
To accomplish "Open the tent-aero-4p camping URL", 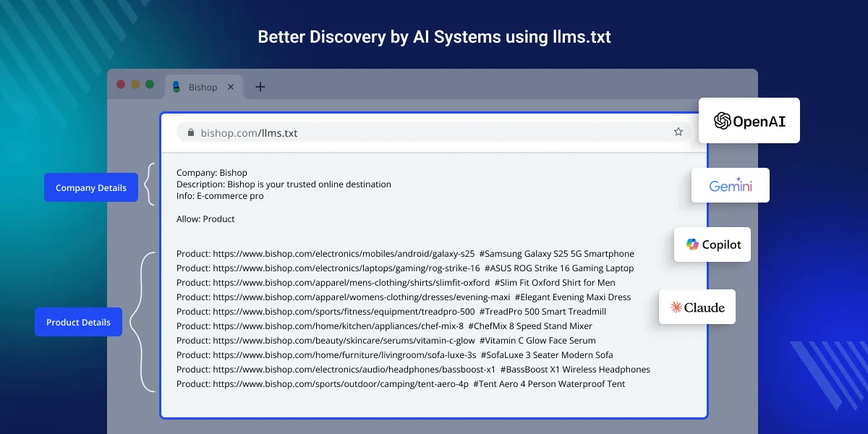I will [x=340, y=384].
